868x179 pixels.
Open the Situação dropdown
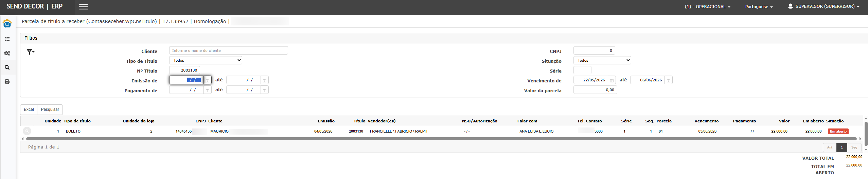point(602,60)
